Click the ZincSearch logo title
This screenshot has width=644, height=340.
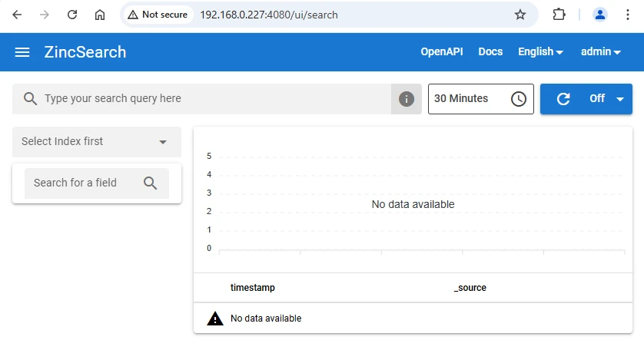coord(85,52)
